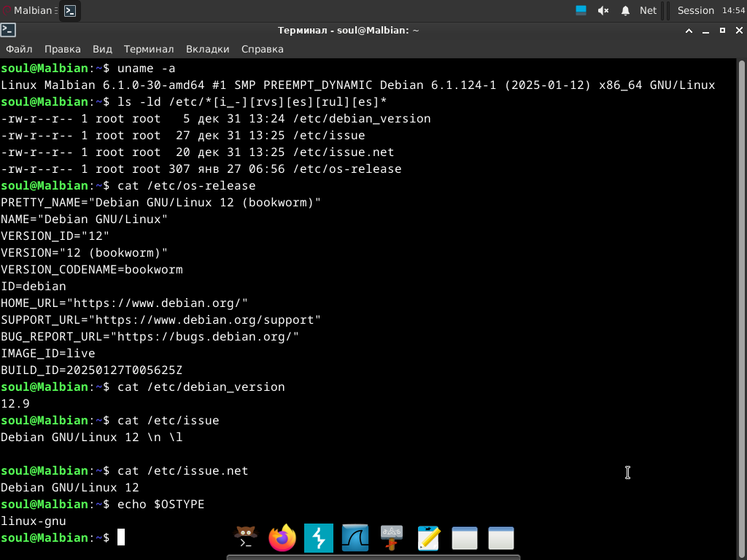Click the last blank window icon in the dock
Image resolution: width=747 pixels, height=560 pixels.
tap(501, 538)
